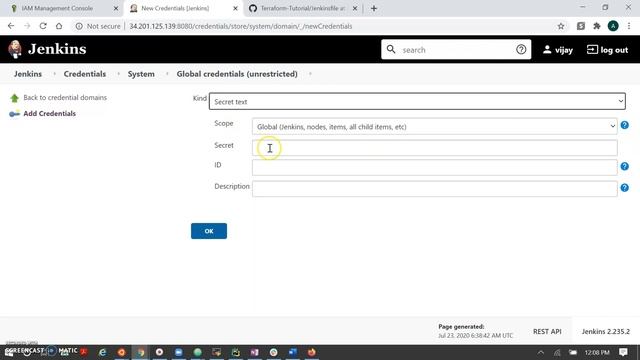Open the search help question-mark icon

pyautogui.click(x=521, y=49)
